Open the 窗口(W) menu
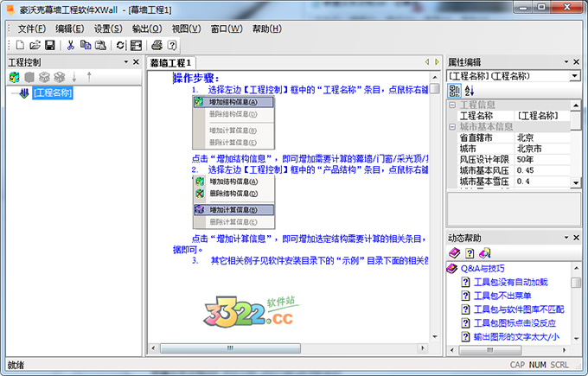The image size is (588, 376). click(227, 29)
